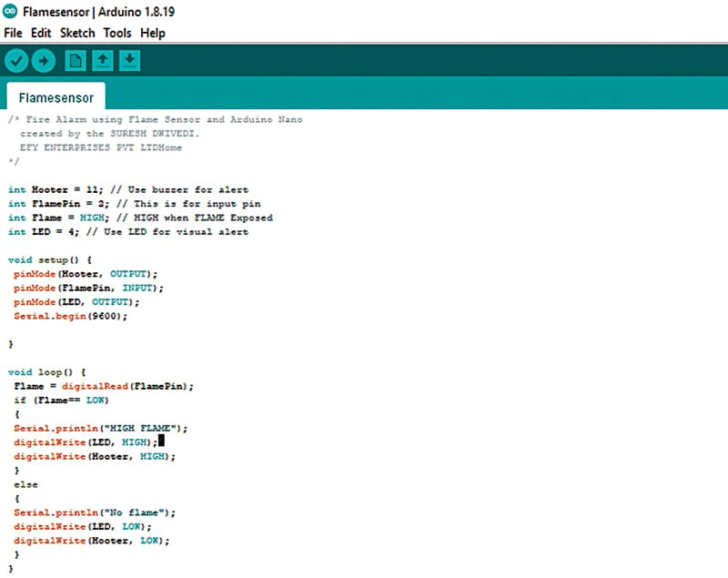This screenshot has width=728, height=578.
Task: Upload the sketch with the arrow button
Action: [x=43, y=61]
